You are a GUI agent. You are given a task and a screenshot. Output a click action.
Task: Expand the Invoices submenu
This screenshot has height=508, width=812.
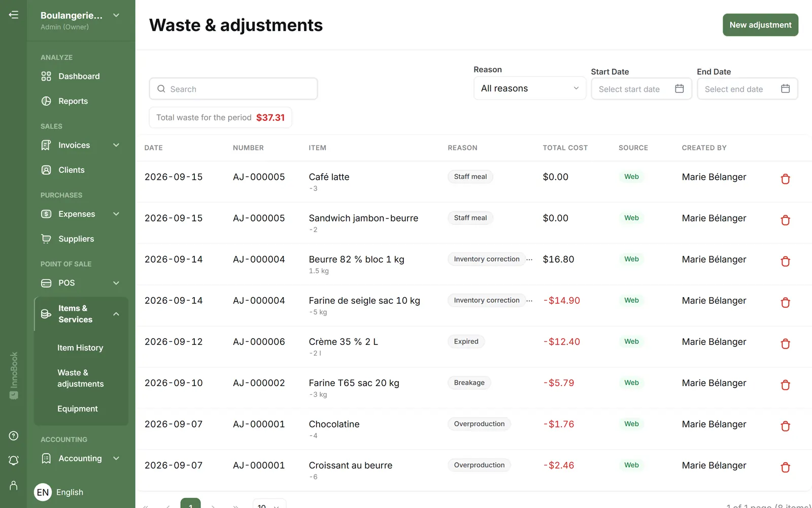click(116, 145)
